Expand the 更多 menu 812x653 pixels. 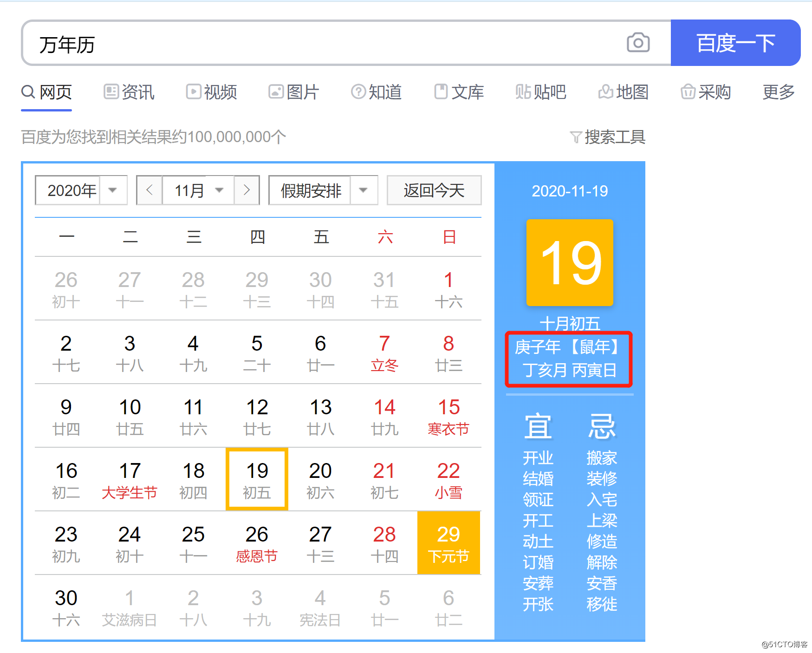779,92
